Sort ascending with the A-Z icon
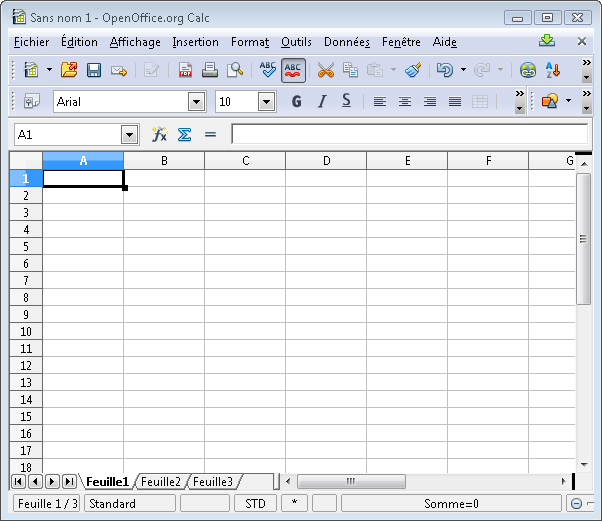Image resolution: width=602 pixels, height=521 pixels. pyautogui.click(x=553, y=70)
